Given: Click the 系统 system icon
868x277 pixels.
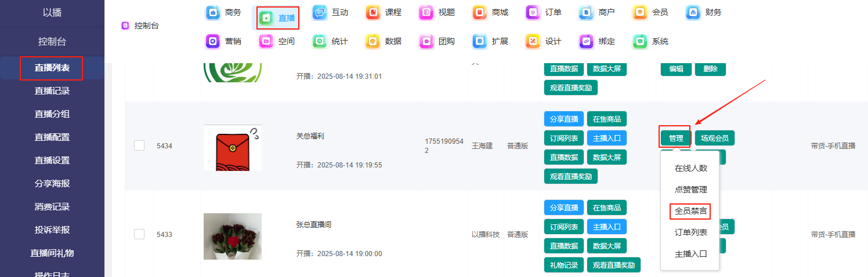Looking at the screenshot, I should [640, 42].
